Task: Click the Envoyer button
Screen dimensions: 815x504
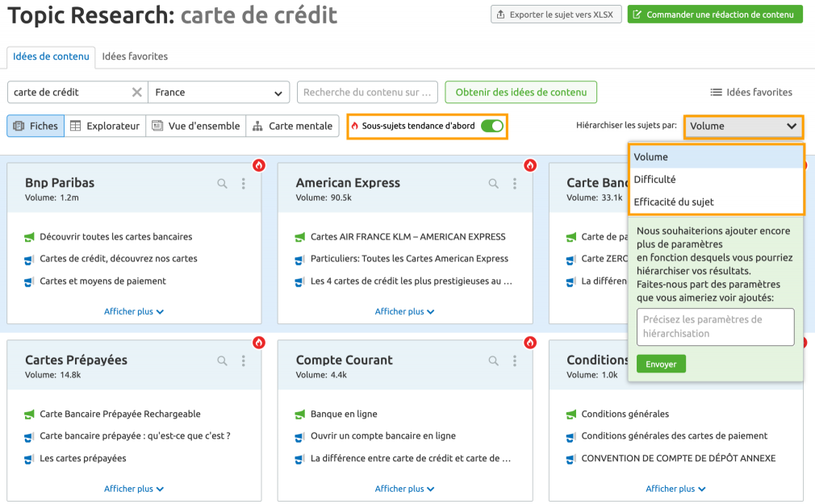Action: 661,364
